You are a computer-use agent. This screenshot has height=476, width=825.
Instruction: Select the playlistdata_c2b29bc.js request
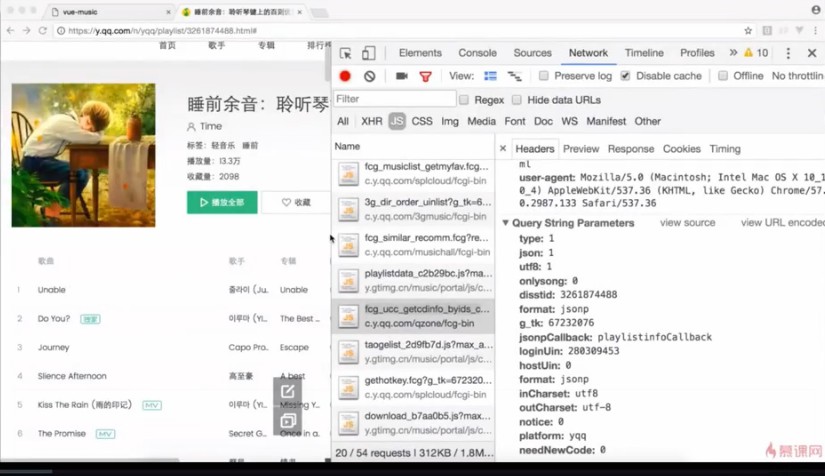coord(413,280)
